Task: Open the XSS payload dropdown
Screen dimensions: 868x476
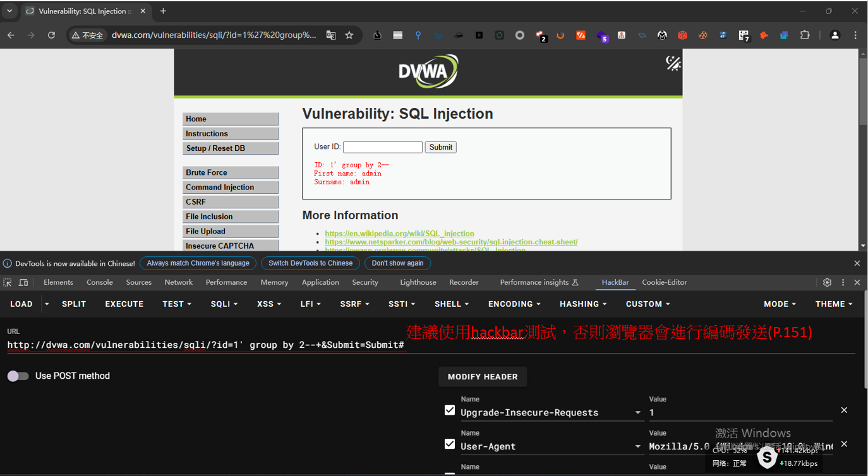Action: coord(270,304)
